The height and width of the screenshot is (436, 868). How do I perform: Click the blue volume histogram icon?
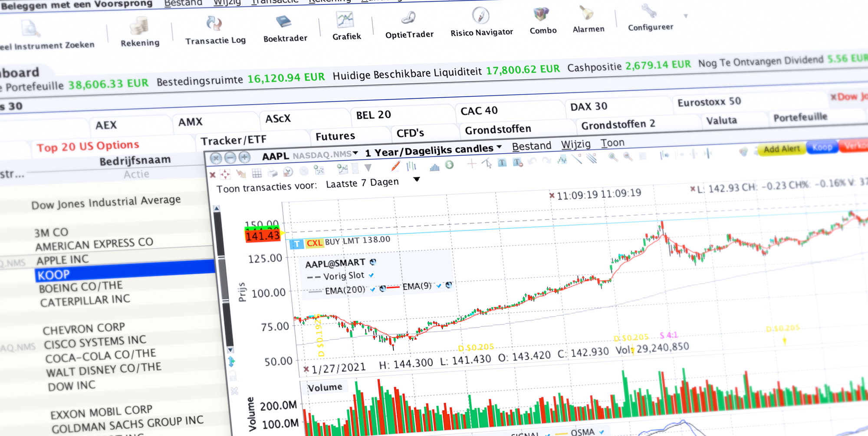coord(434,167)
